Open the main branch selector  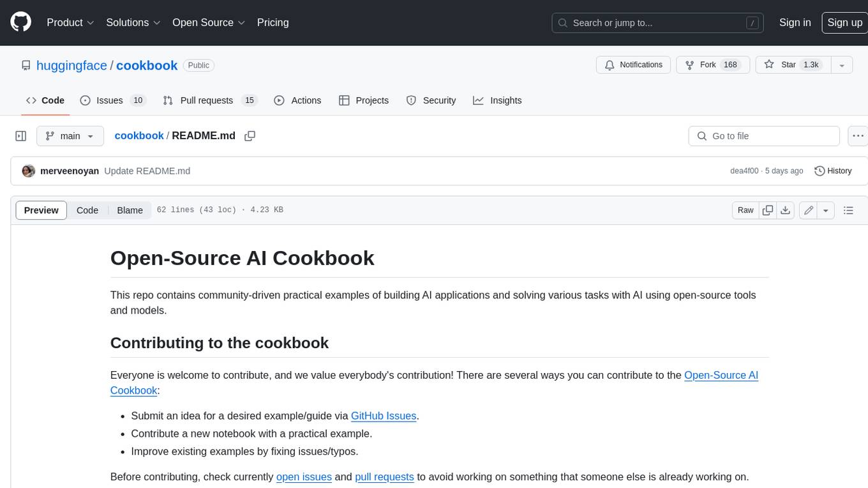[x=70, y=136]
